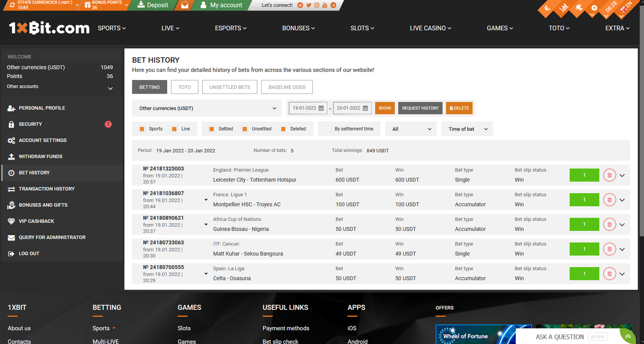Open calendar icon for end date 20-01-2022

coord(365,108)
